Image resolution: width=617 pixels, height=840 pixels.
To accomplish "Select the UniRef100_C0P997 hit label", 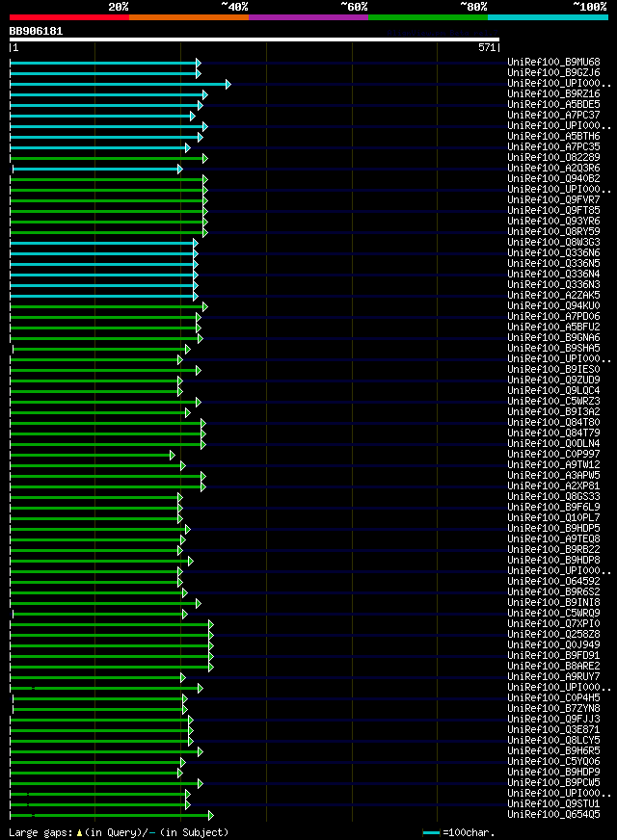I will (553, 454).
